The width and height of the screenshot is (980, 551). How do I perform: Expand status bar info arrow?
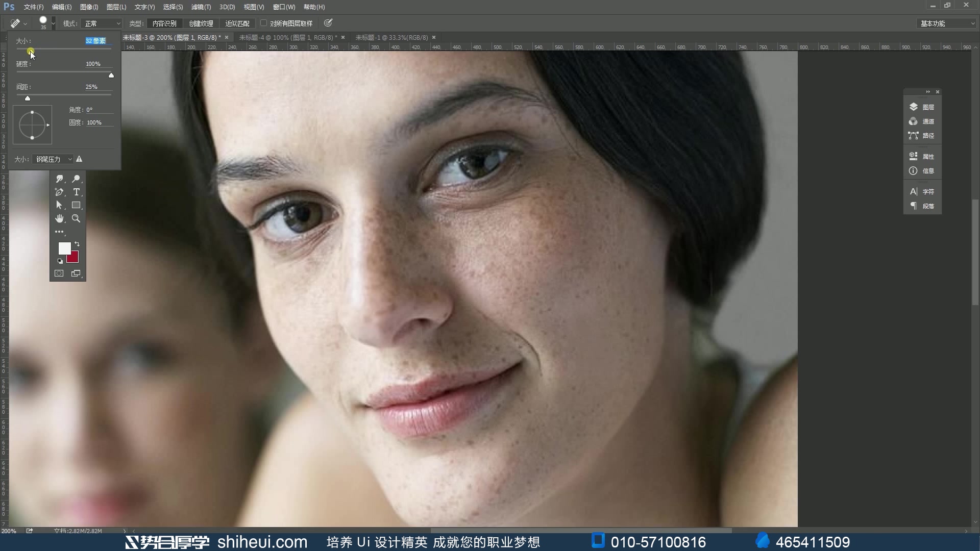click(124, 531)
